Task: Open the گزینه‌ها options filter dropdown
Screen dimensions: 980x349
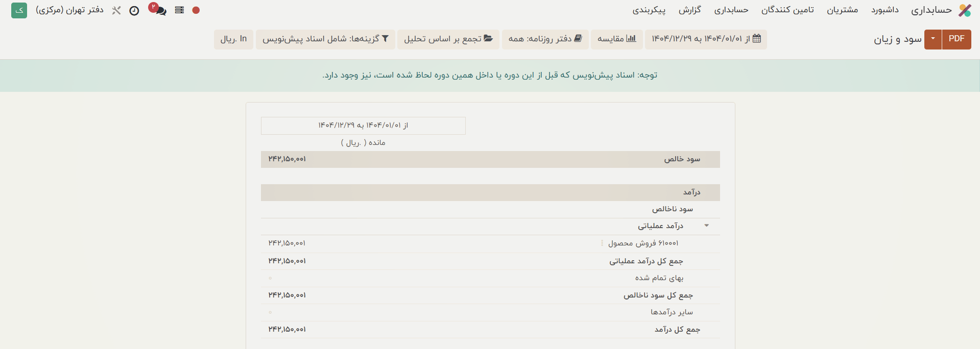Action: pyautogui.click(x=325, y=39)
